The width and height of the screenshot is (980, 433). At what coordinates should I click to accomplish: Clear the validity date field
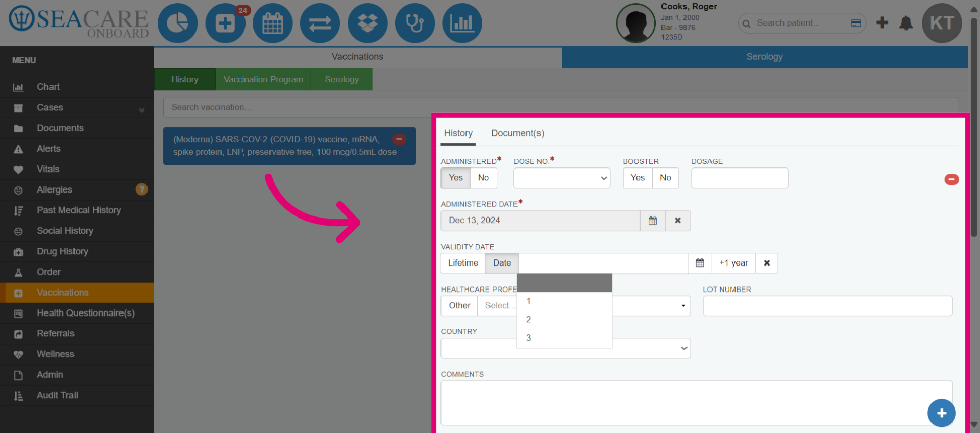(767, 263)
